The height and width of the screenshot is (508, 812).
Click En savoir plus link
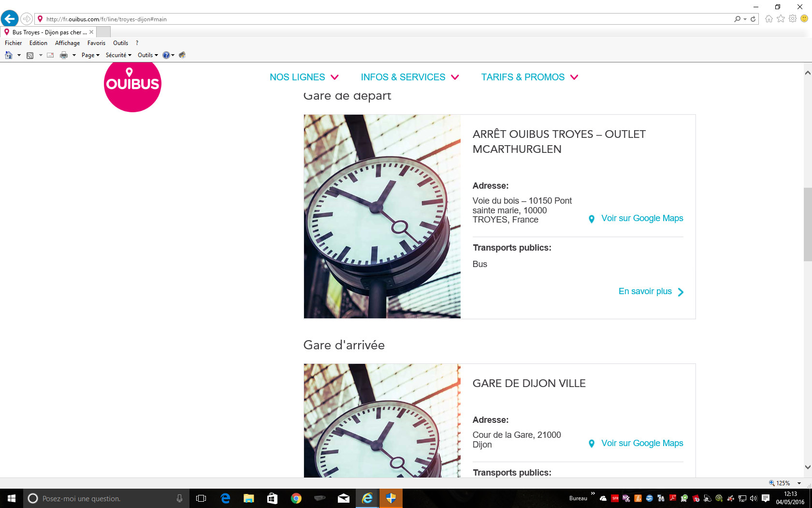coord(651,292)
